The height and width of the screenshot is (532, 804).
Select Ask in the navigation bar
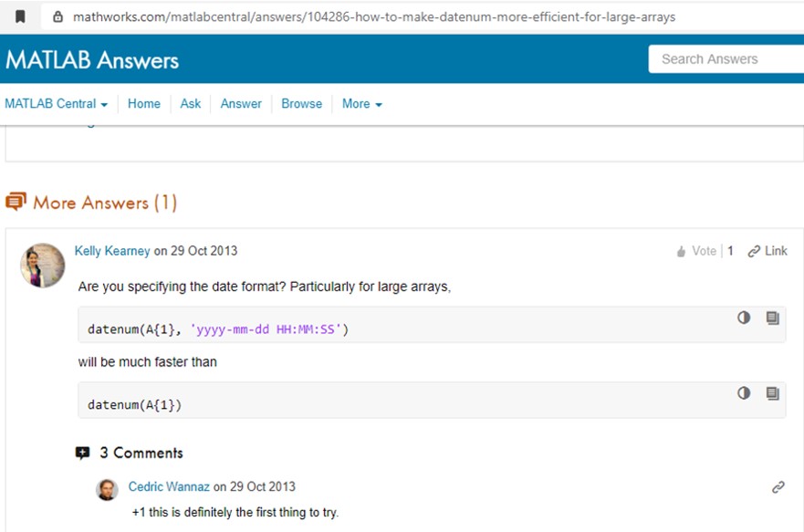click(190, 104)
